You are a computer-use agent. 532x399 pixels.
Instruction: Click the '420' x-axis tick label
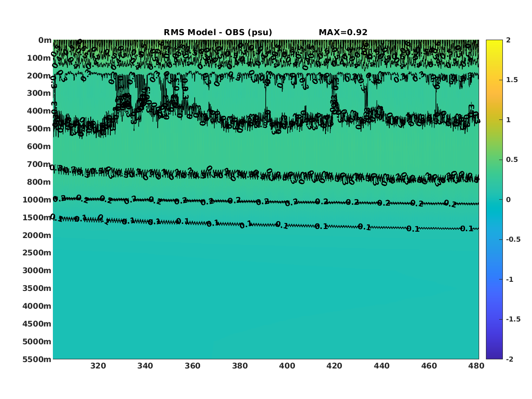tap(334, 366)
